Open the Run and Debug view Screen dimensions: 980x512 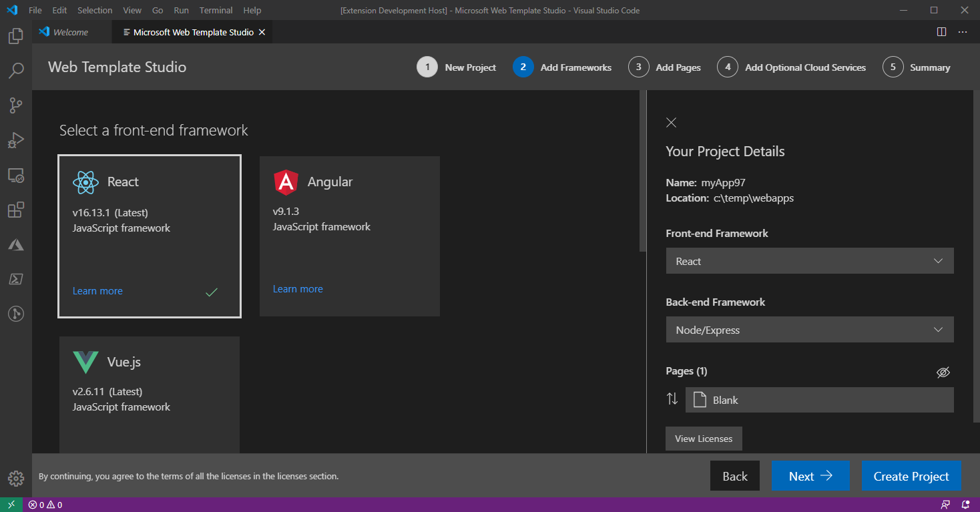[x=16, y=140]
